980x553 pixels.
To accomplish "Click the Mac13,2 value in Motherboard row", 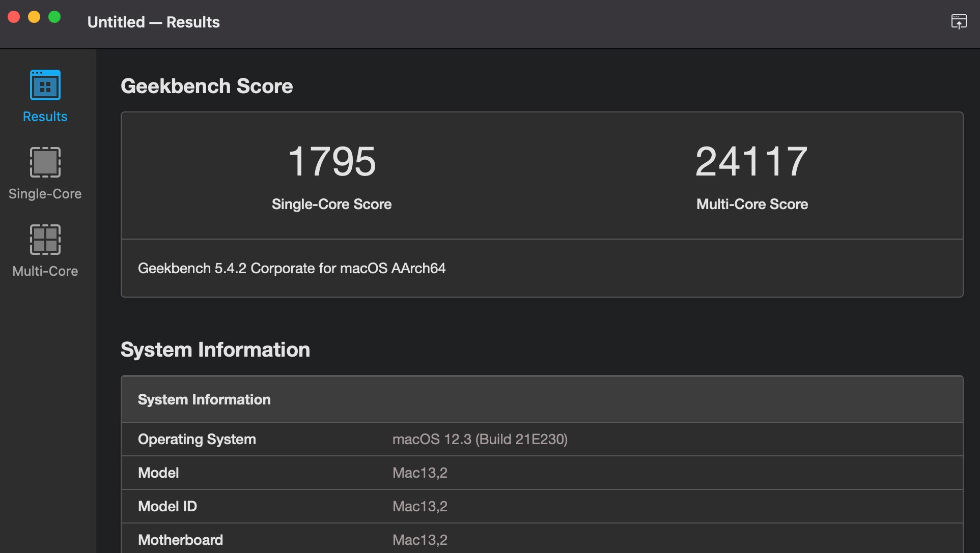I will click(x=420, y=540).
